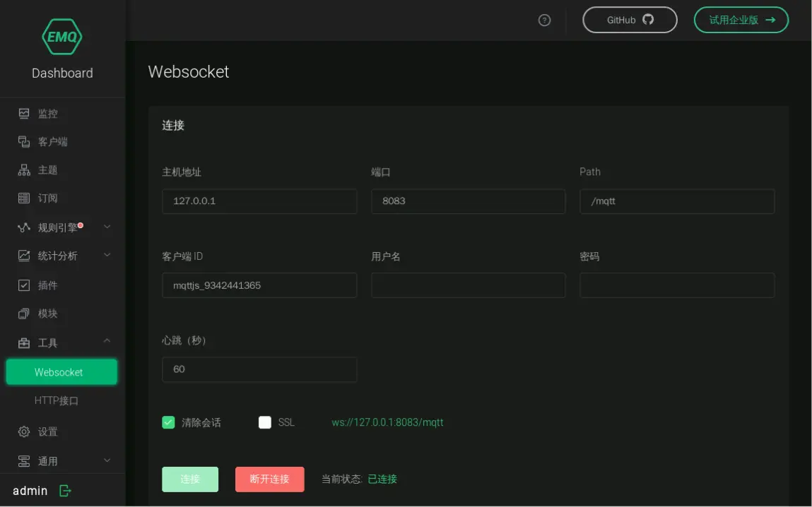
Task: Click the 监控 monitor icon in sidebar
Action: pos(24,114)
